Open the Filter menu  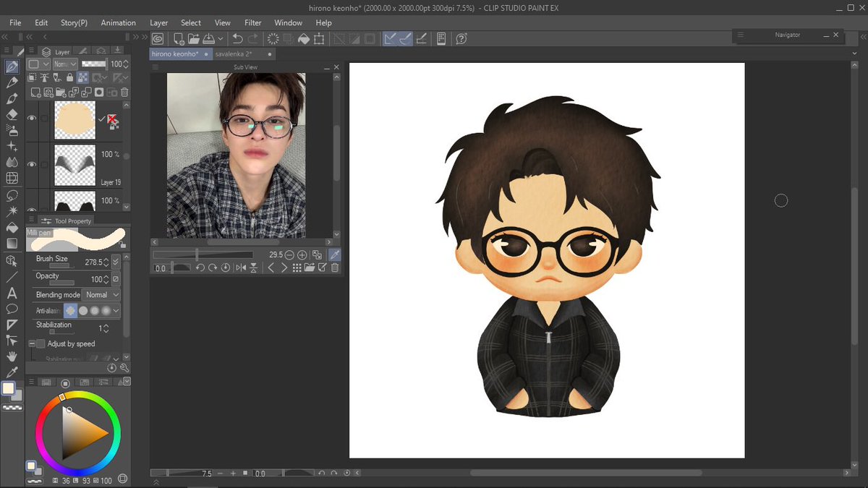253,22
